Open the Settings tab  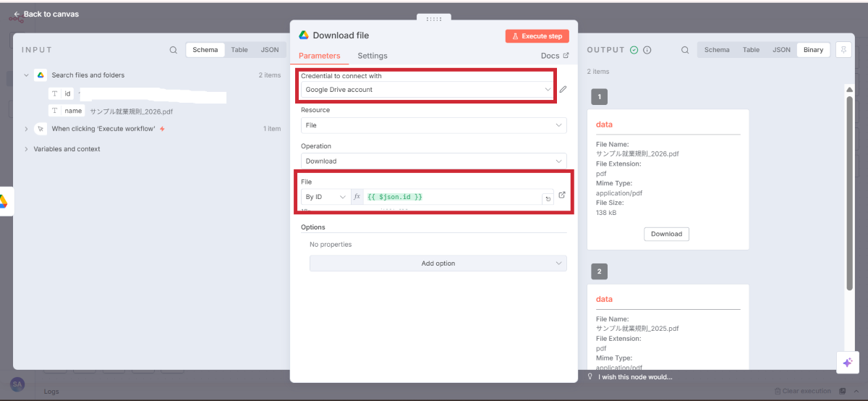pos(373,56)
